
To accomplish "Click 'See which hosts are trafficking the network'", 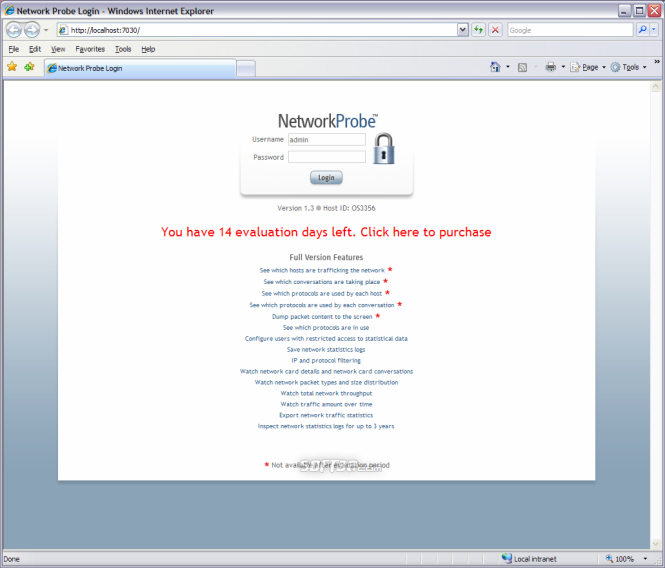I will click(322, 270).
